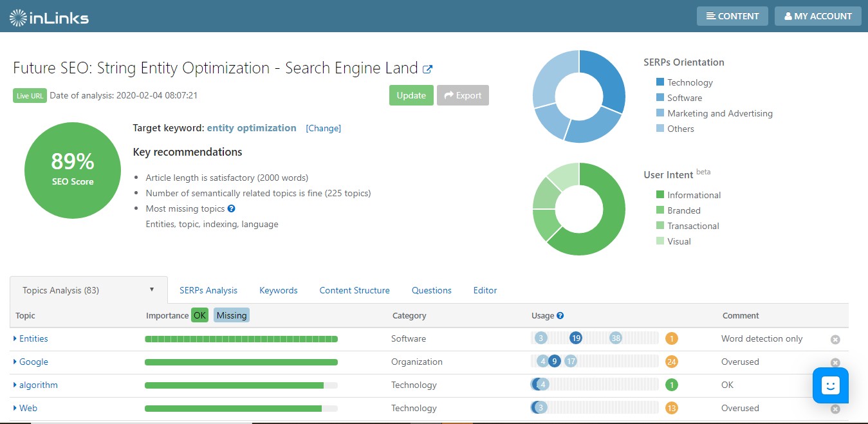This screenshot has width=868, height=424.
Task: Expand the Entities topic row
Action: 31,338
